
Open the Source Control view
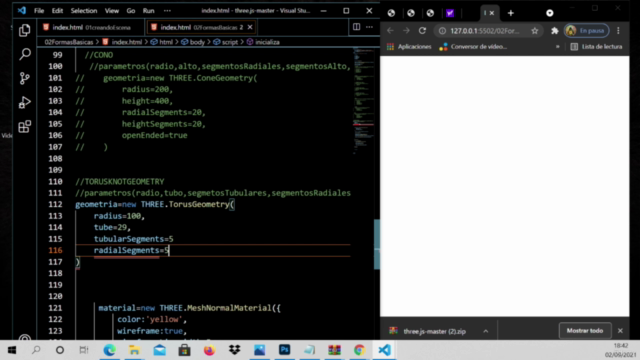click(24, 78)
